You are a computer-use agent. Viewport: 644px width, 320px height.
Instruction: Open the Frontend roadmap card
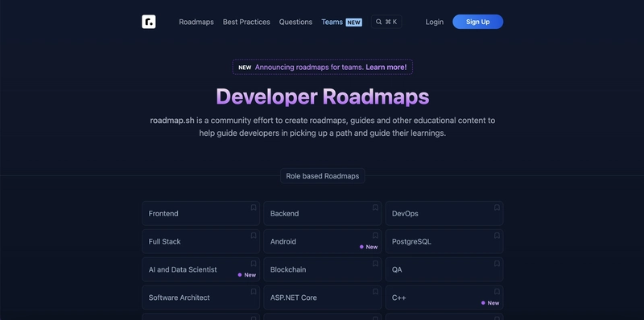(x=200, y=213)
